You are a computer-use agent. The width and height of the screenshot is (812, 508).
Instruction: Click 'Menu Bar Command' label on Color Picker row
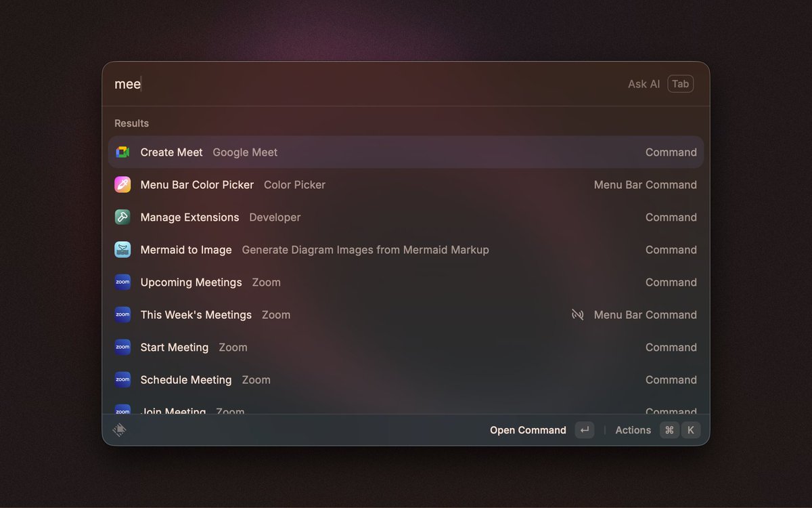click(646, 185)
